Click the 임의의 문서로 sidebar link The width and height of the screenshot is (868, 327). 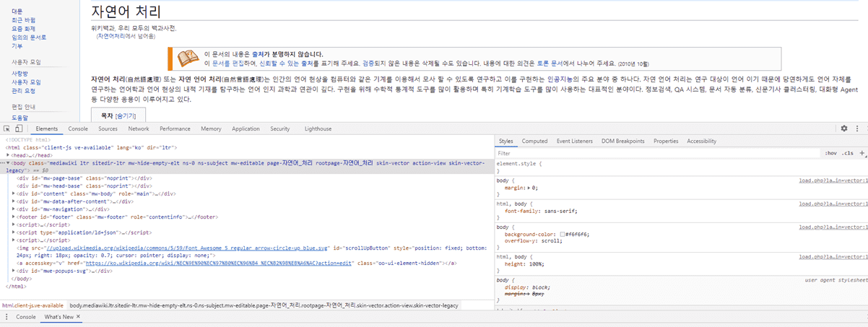(29, 37)
